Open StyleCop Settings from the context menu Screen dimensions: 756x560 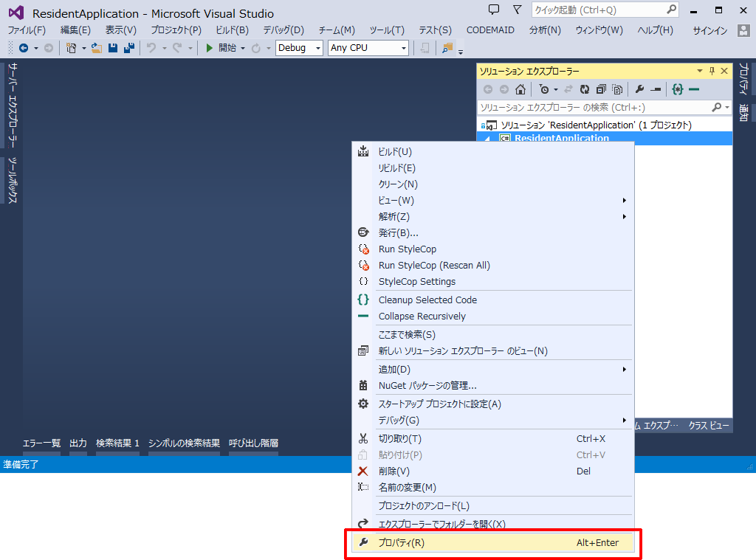[x=492, y=281]
